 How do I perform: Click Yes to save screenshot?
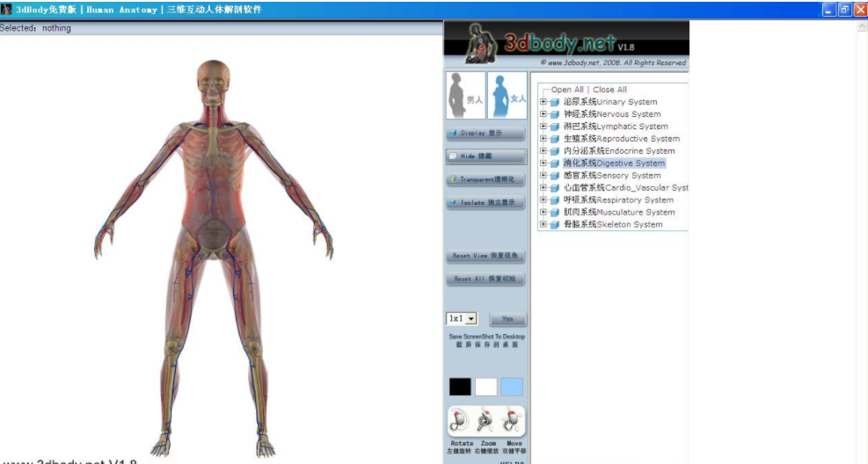[507, 319]
